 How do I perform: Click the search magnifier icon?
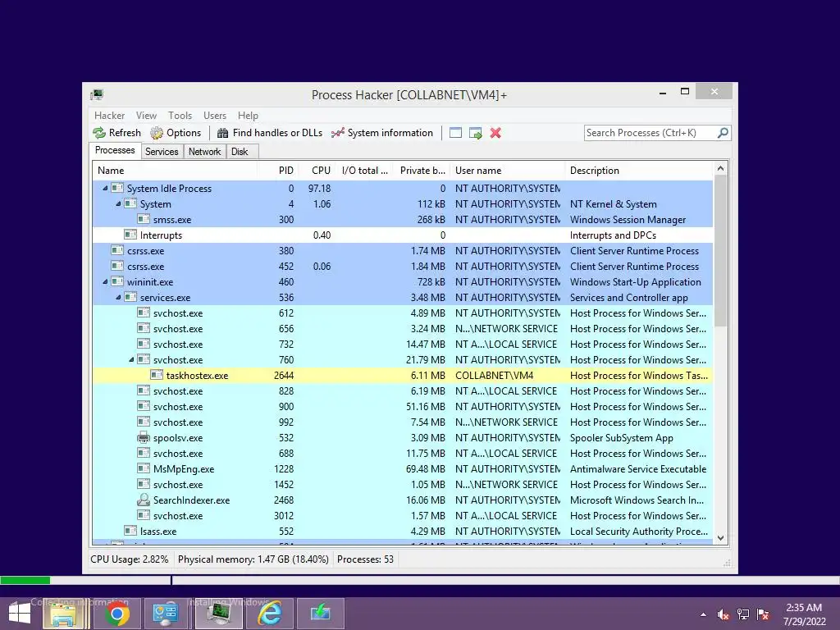[x=723, y=132]
